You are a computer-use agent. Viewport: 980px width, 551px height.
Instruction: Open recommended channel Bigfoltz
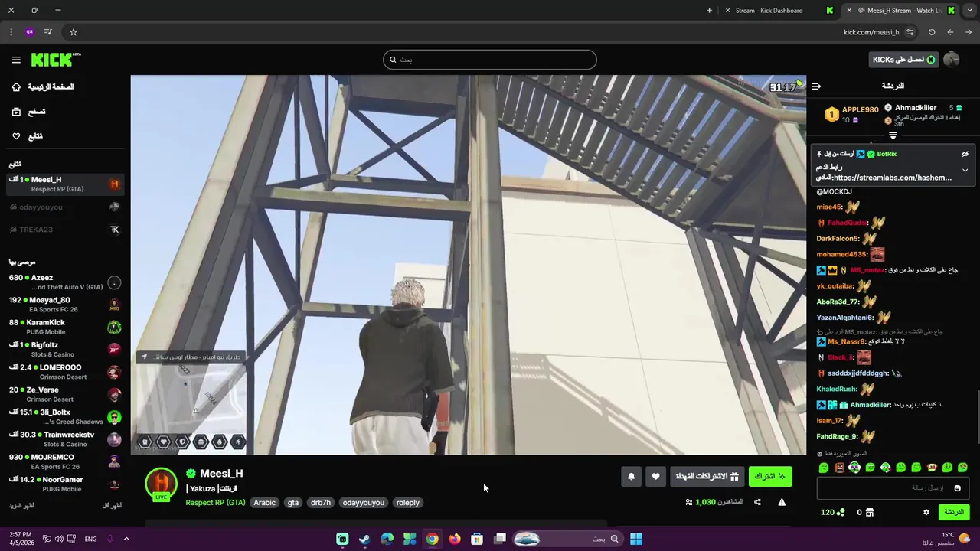pos(65,349)
